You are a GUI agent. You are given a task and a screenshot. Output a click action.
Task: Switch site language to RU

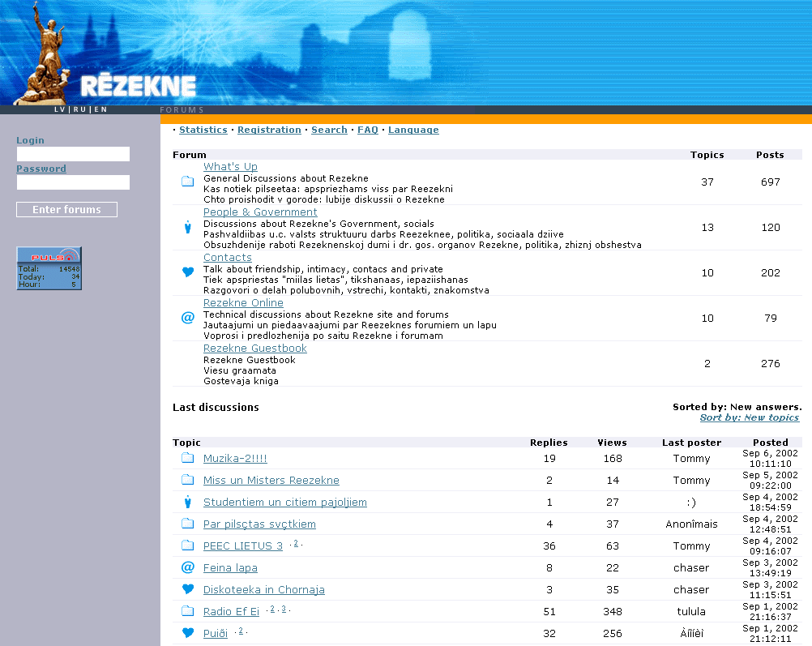[x=79, y=109]
